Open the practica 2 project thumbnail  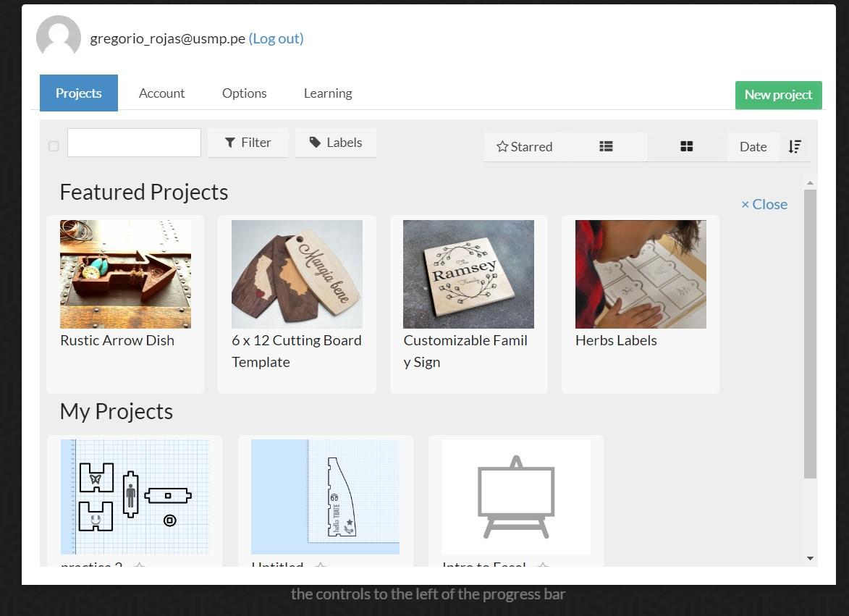[135, 497]
